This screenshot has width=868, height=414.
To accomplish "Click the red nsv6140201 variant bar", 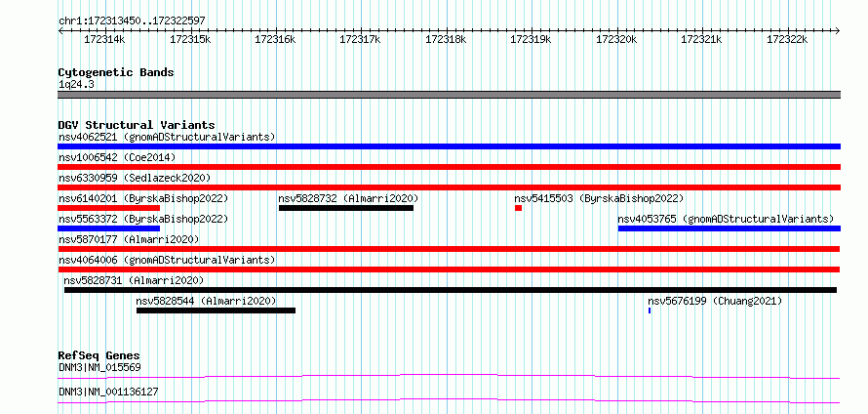I will [x=108, y=208].
